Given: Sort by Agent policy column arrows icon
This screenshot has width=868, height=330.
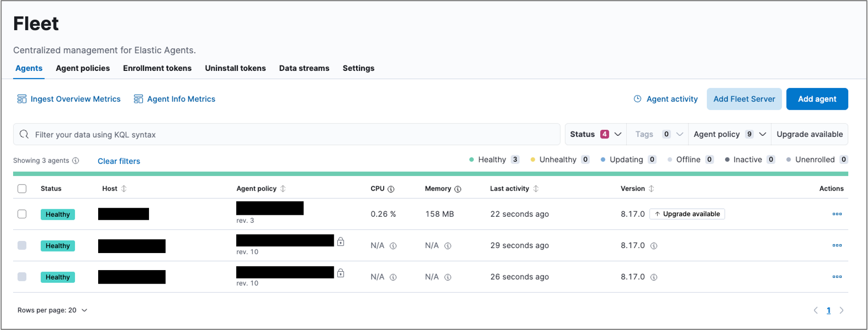Looking at the screenshot, I should tap(283, 189).
